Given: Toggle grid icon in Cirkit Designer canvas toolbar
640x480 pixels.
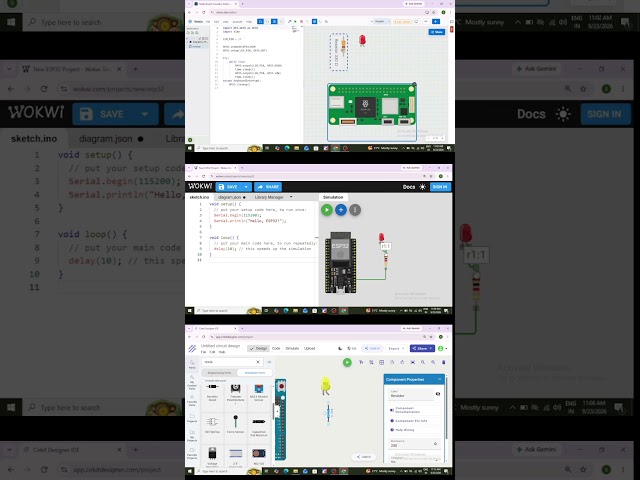Looking at the screenshot, I should click(382, 362).
